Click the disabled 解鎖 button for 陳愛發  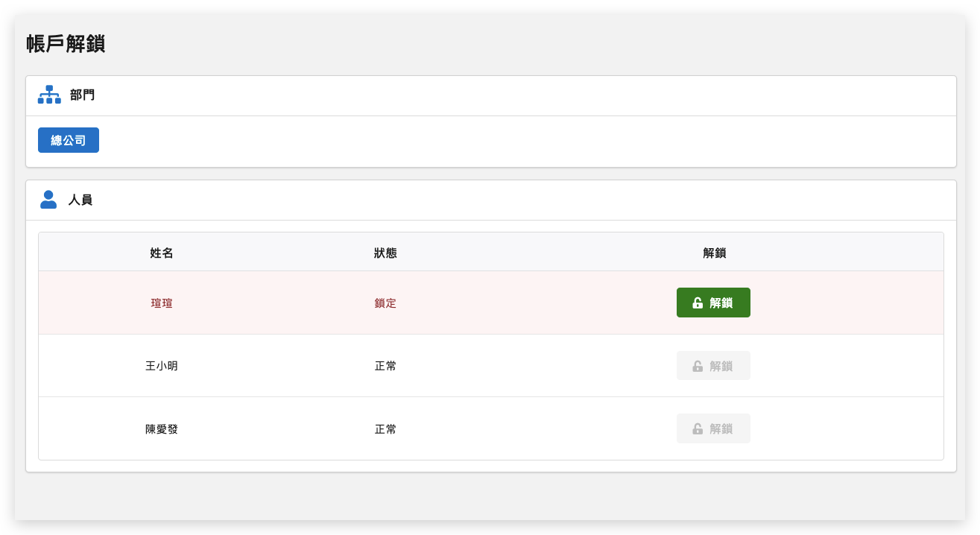[x=713, y=428]
